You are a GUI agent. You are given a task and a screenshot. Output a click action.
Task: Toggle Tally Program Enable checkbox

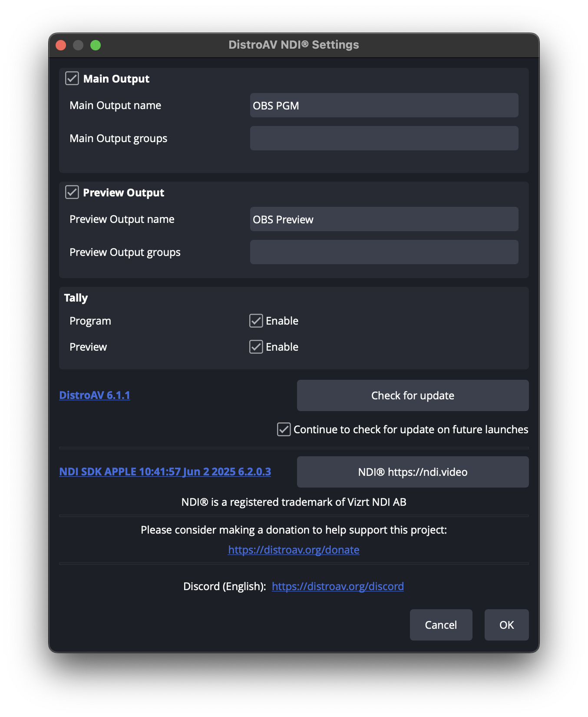click(256, 321)
